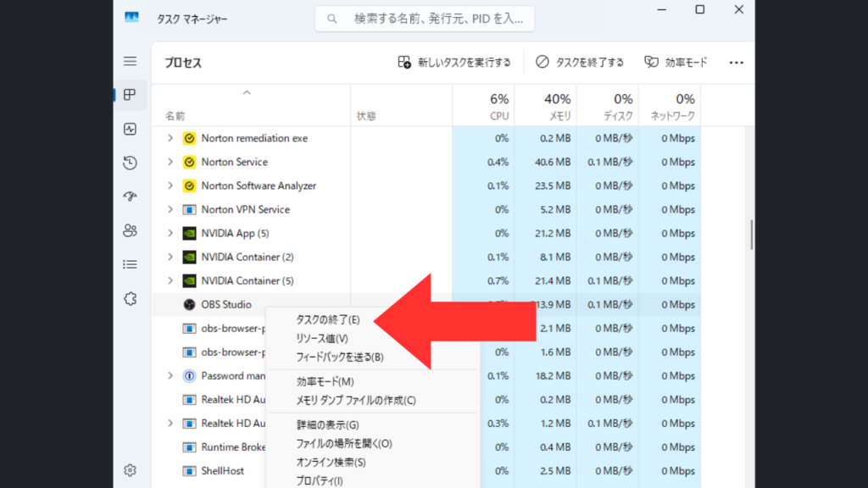Sort by the CPU column header
868x488 pixels.
[x=483, y=106]
